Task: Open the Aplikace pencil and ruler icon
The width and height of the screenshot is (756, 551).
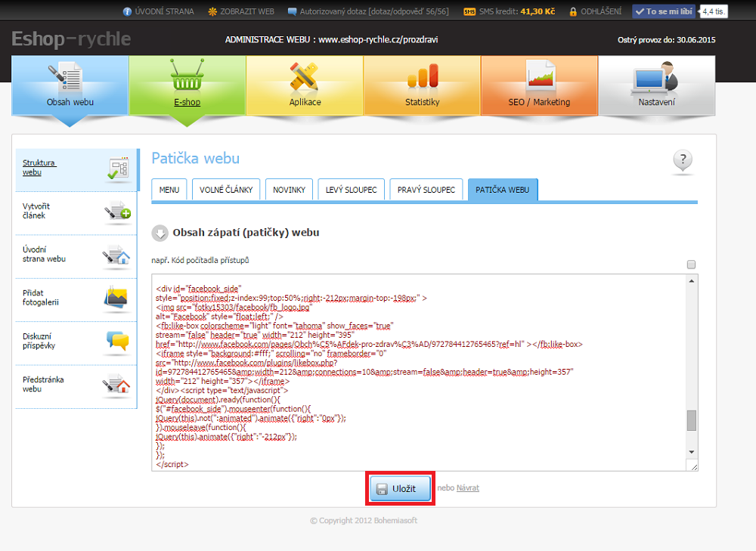Action: click(304, 76)
